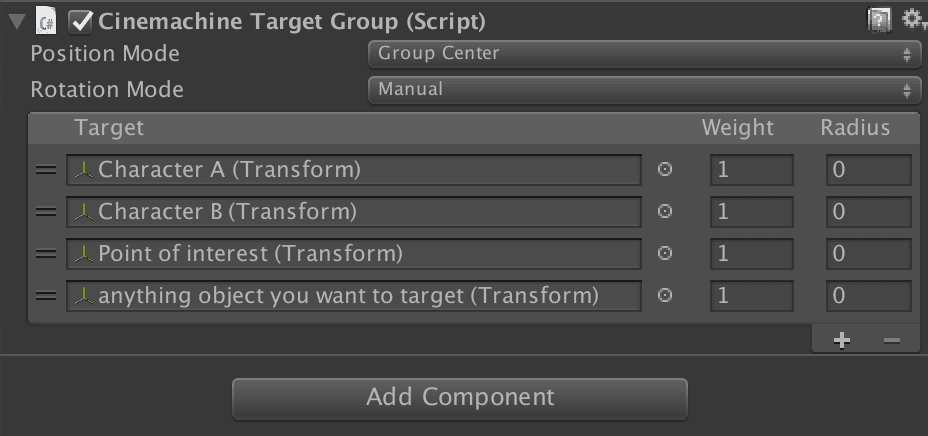Collapse the Cinemachine Target Group component
Viewport: 928px width, 436px height.
(x=18, y=22)
